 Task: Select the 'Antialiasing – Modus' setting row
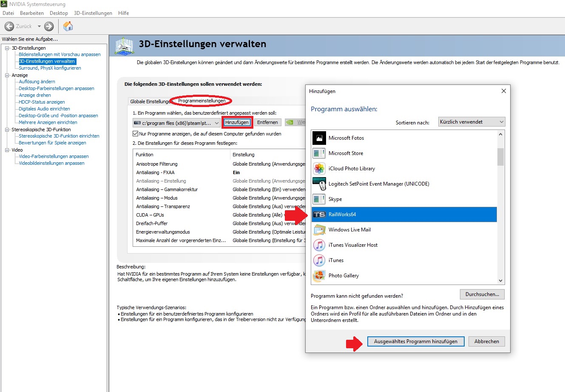click(219, 198)
